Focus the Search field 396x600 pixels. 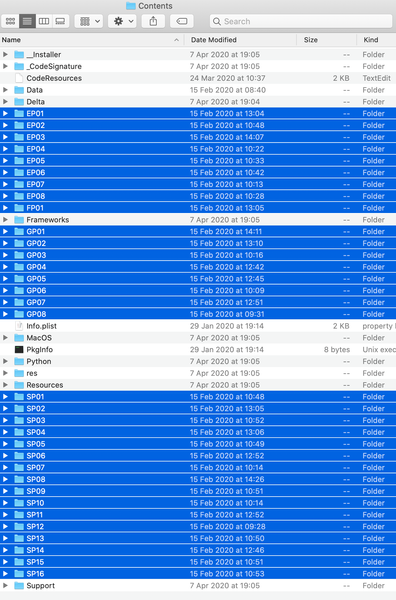tap(301, 21)
